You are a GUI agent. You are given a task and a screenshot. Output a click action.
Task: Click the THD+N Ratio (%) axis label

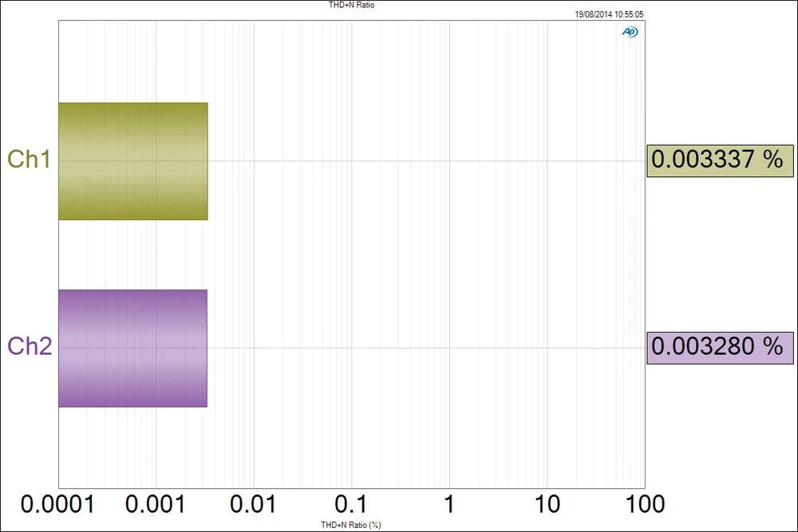[x=350, y=525]
